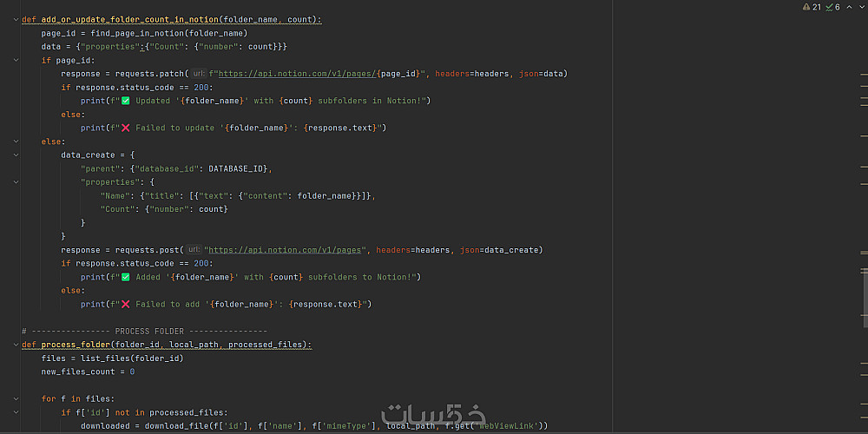
Task: Collapse the process_folder function definition
Action: pos(16,345)
